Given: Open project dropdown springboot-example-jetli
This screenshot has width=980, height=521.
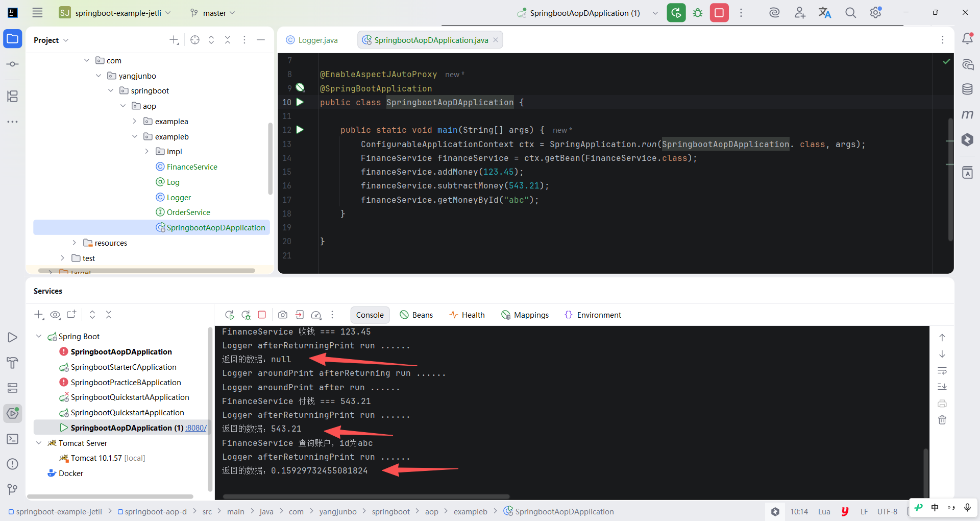Looking at the screenshot, I should tap(115, 13).
